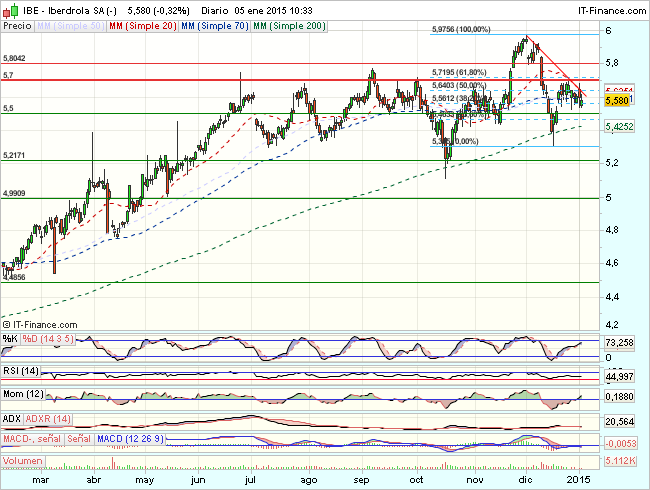This screenshot has width=650, height=490.
Task: Click the 5,9756 (100,00%) Fibonacci label
Action: (x=461, y=29)
